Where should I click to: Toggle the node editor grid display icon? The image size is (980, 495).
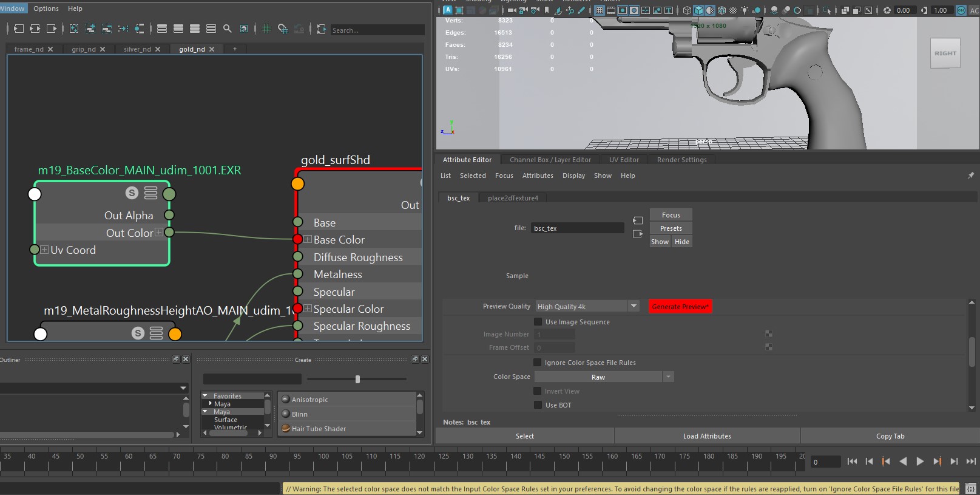(x=266, y=29)
